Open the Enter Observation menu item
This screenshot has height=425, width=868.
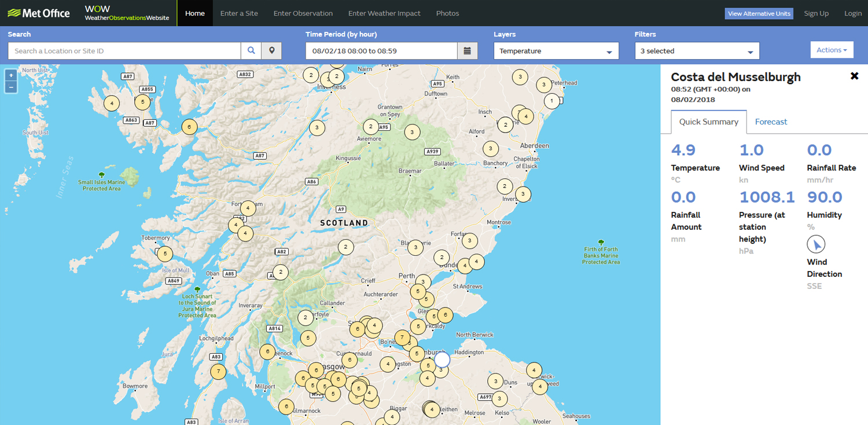[x=303, y=13]
